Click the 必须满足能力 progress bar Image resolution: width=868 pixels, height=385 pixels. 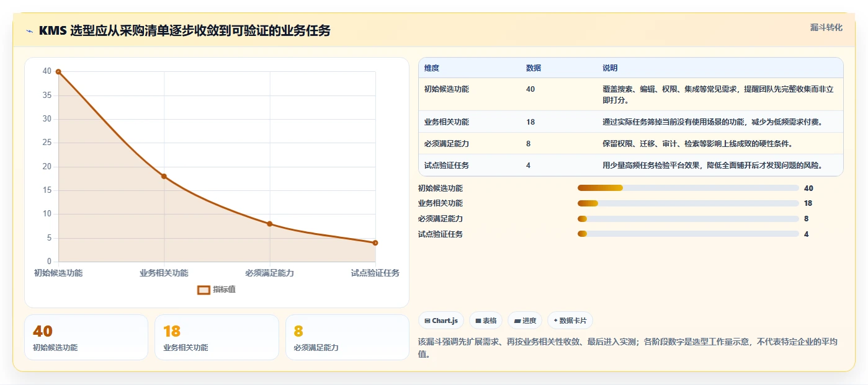[688, 219]
